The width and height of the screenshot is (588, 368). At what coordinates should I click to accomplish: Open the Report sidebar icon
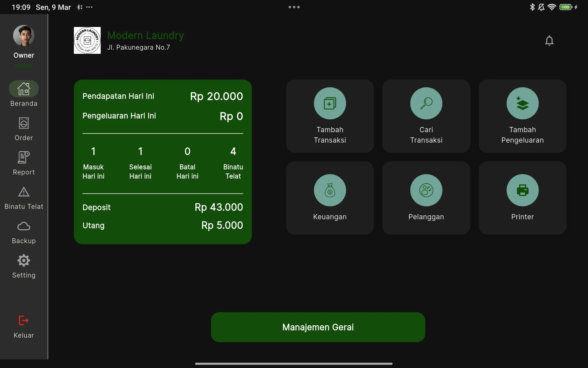tap(24, 158)
